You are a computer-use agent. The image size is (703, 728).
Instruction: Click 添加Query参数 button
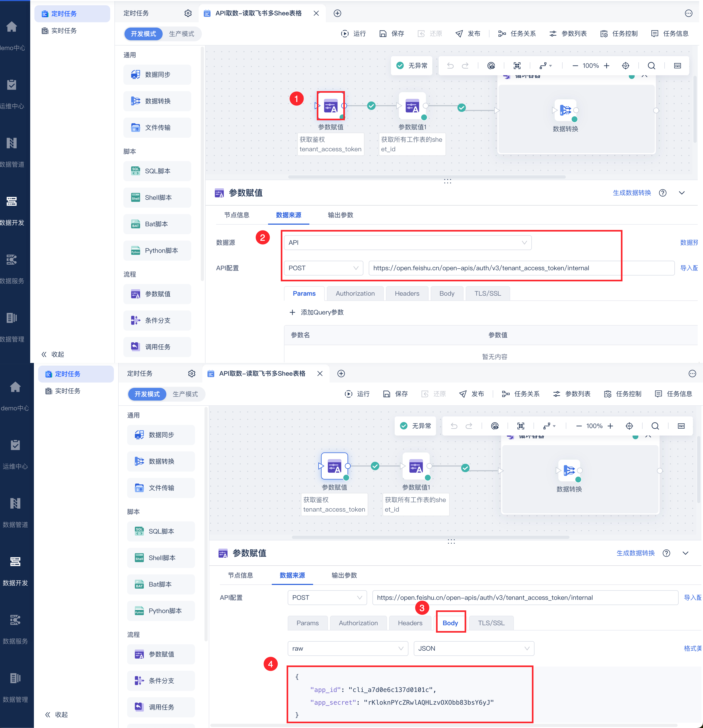click(x=317, y=312)
